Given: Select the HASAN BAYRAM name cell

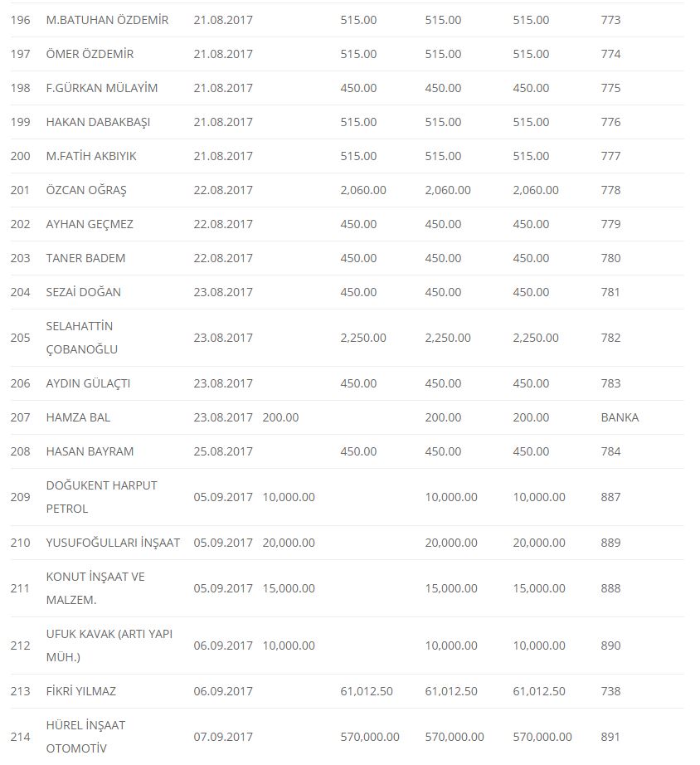Looking at the screenshot, I should (x=90, y=451).
